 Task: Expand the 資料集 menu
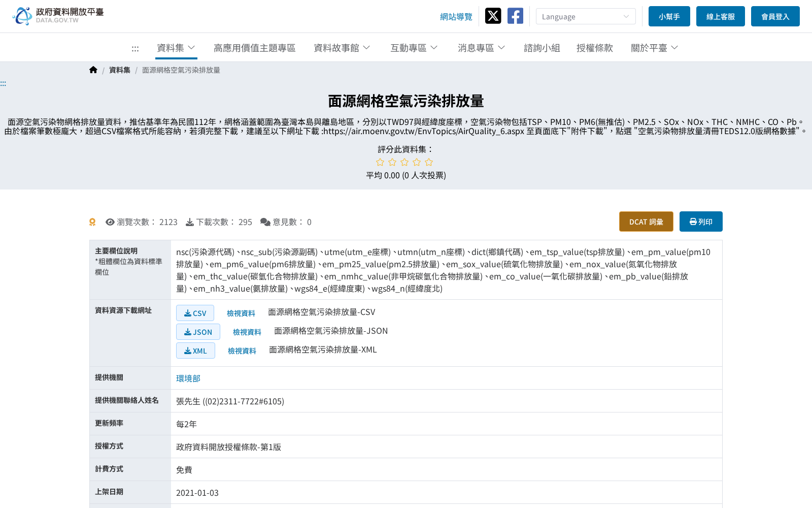click(x=176, y=48)
